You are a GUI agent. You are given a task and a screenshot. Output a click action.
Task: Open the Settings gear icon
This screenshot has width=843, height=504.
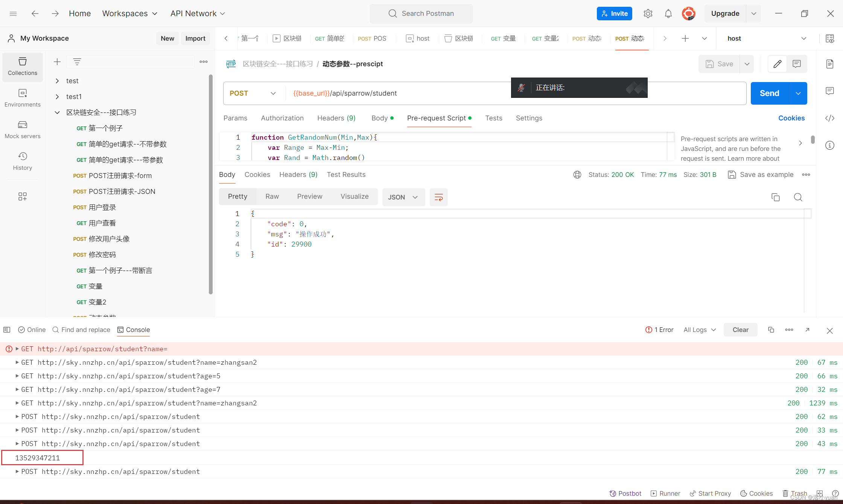pyautogui.click(x=648, y=14)
